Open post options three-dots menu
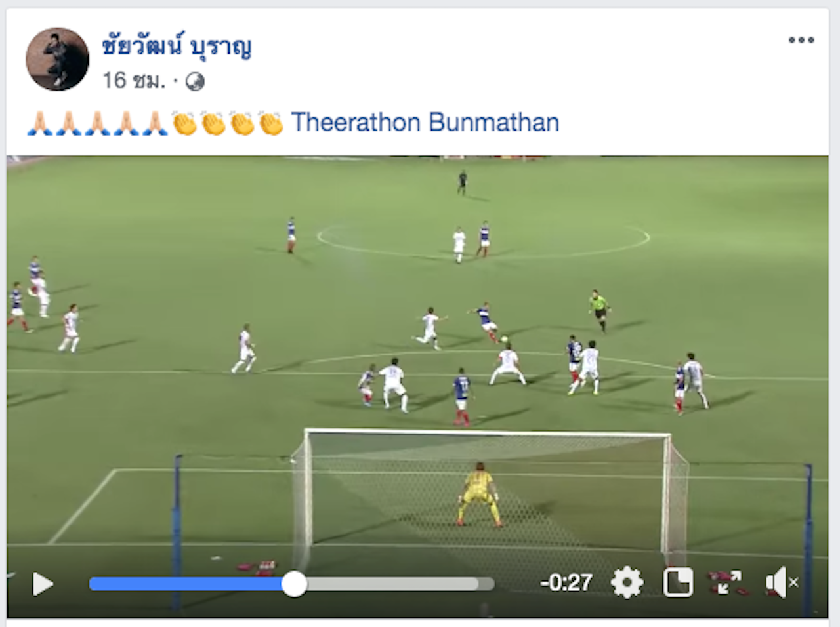Viewport: 840px width, 627px height. click(801, 40)
